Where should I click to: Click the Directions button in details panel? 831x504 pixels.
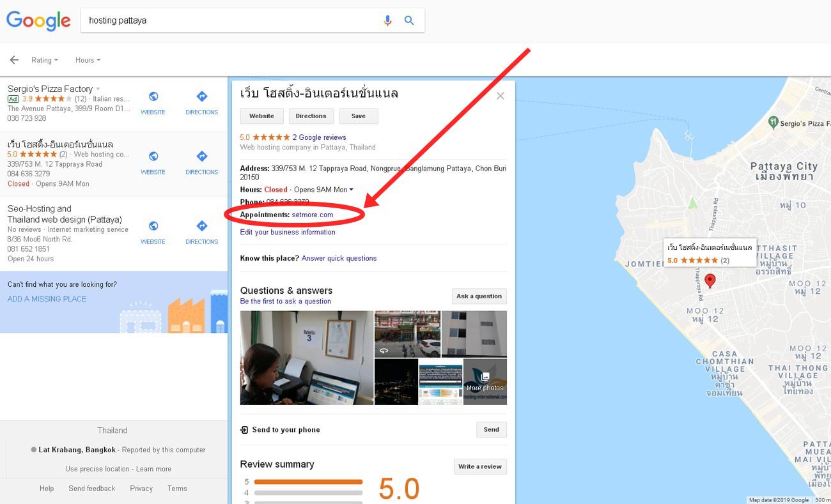[311, 116]
